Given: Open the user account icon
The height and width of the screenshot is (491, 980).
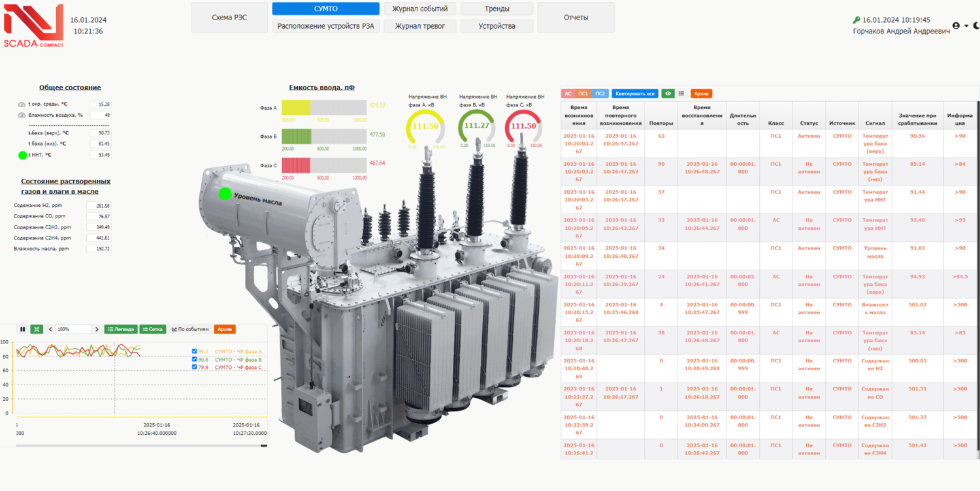Looking at the screenshot, I should point(956,25).
